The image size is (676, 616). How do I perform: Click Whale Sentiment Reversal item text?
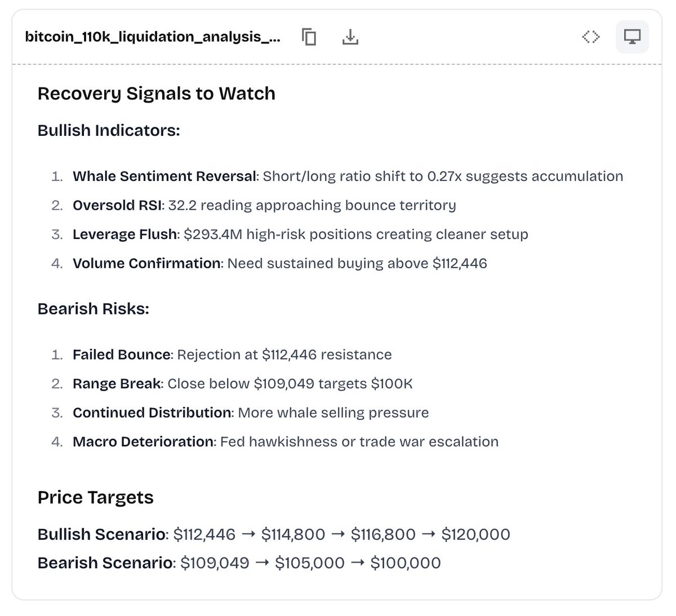[348, 176]
